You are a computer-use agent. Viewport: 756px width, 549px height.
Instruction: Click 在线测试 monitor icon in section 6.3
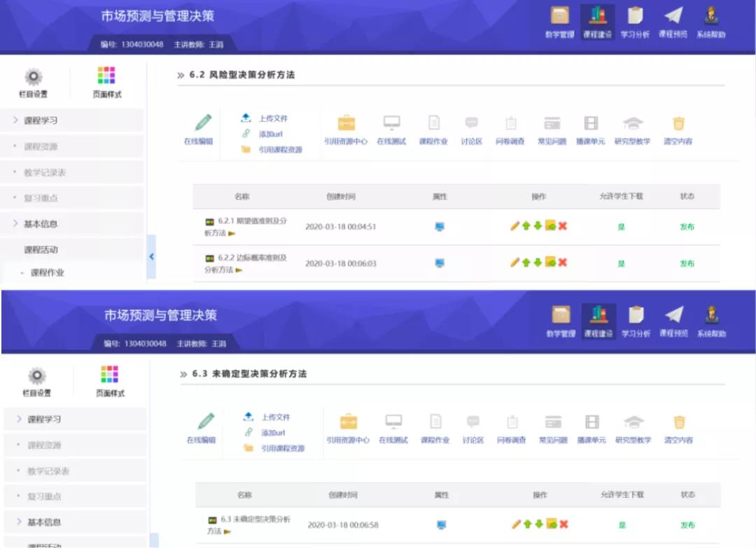393,422
